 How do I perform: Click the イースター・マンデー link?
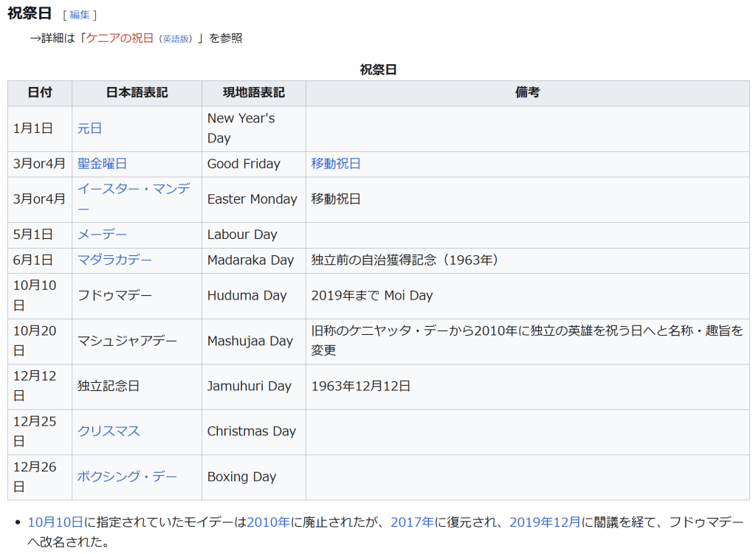click(133, 190)
